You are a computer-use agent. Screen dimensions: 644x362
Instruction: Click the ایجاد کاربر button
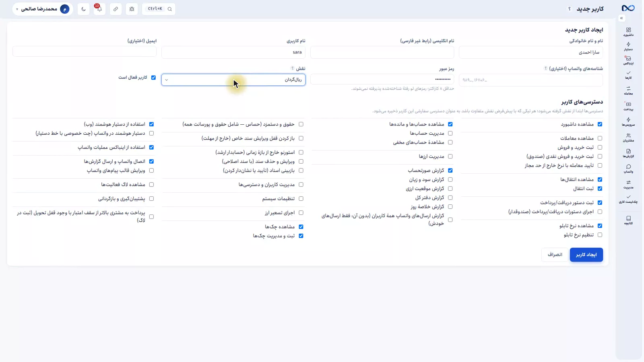(x=586, y=255)
